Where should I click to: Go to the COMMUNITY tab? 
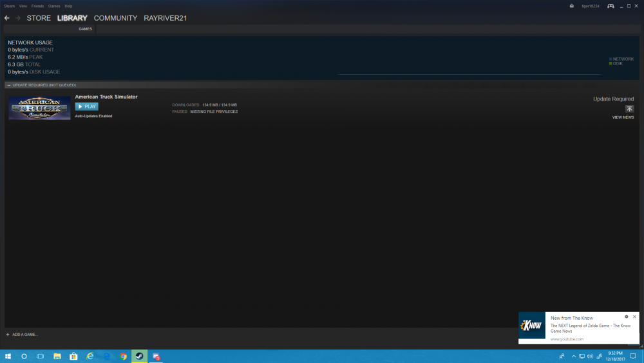click(x=115, y=18)
